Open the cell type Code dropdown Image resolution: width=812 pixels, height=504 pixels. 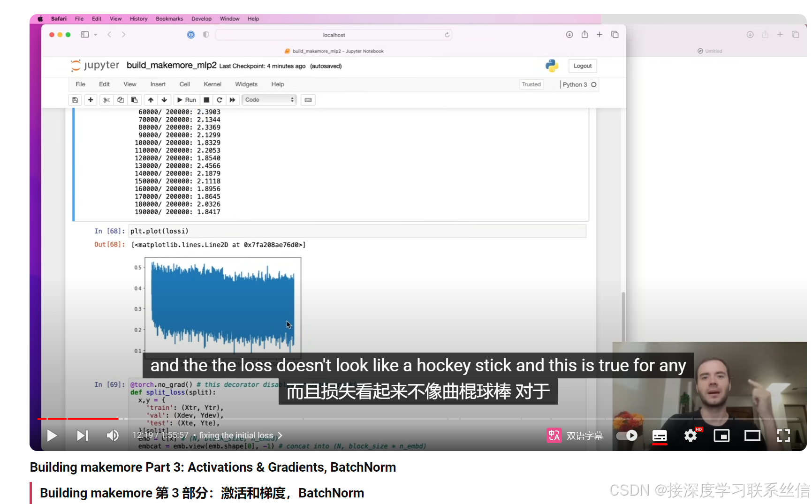click(269, 100)
